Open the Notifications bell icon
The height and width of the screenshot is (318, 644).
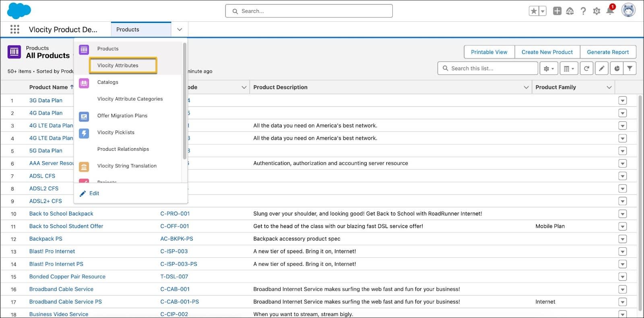click(610, 10)
